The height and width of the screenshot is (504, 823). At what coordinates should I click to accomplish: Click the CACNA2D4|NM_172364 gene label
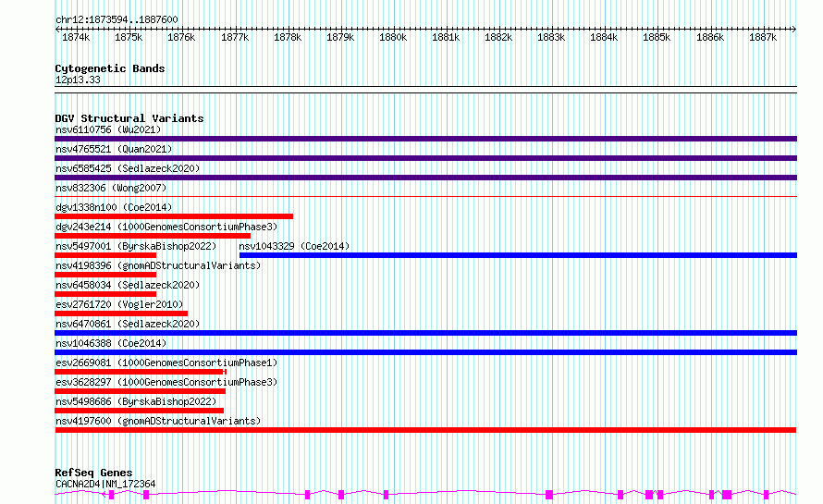[x=105, y=484]
